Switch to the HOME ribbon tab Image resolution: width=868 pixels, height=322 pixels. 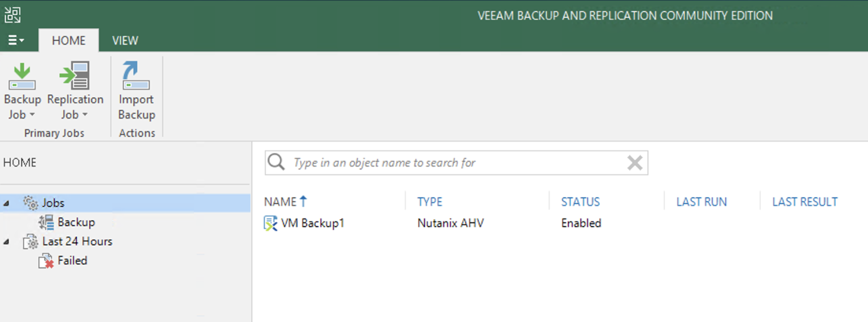click(68, 40)
